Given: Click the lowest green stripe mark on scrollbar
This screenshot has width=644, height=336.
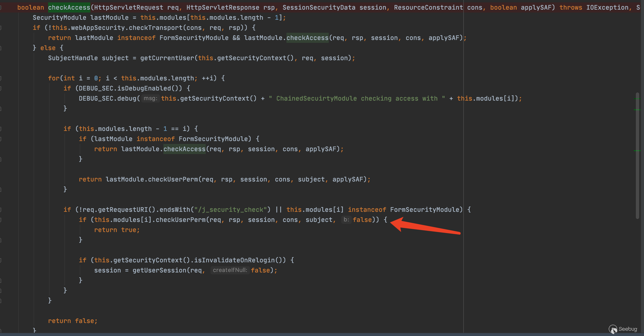Looking at the screenshot, I should [x=637, y=150].
